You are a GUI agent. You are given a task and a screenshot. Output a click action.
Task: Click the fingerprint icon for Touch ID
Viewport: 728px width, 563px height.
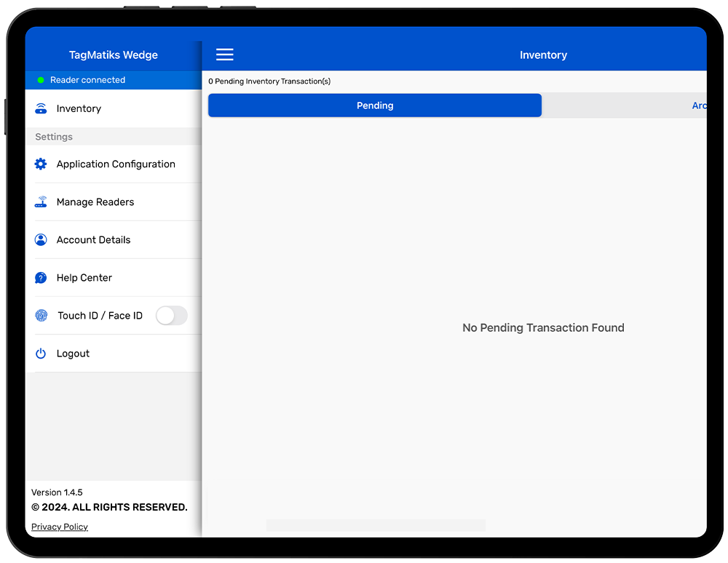(x=41, y=316)
